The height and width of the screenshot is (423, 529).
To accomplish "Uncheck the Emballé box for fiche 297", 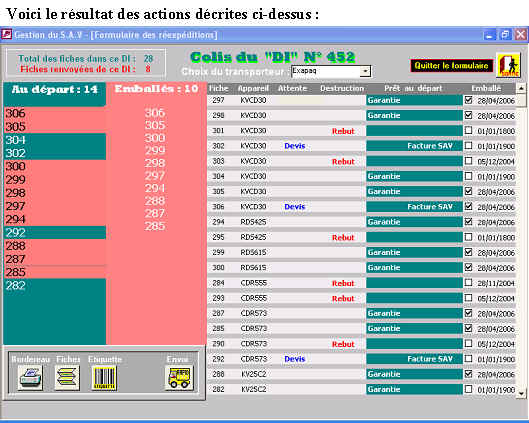I will pyautogui.click(x=468, y=100).
